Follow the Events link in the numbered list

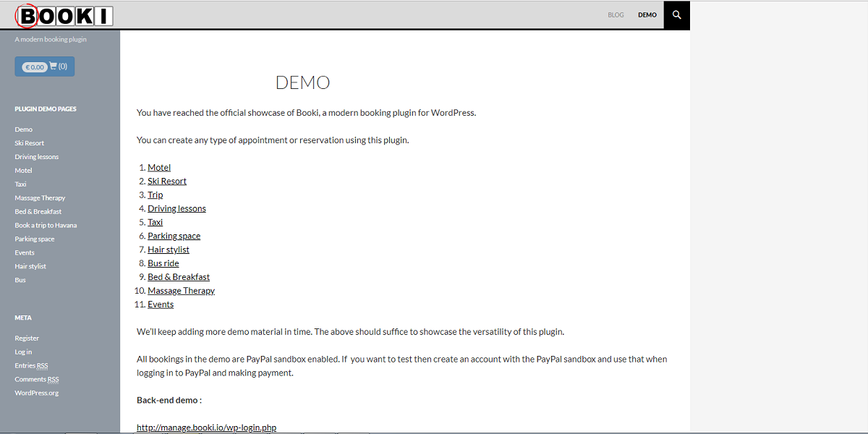pos(161,305)
